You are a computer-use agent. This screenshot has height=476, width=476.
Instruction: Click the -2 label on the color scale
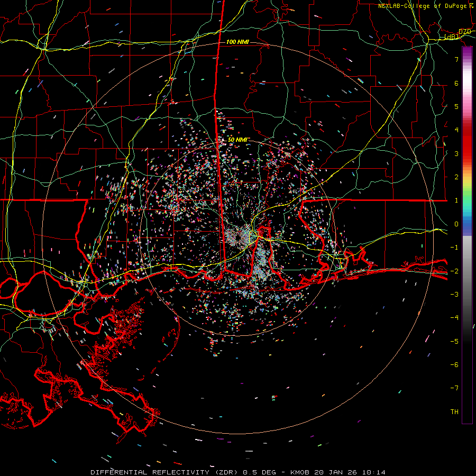pos(454,271)
